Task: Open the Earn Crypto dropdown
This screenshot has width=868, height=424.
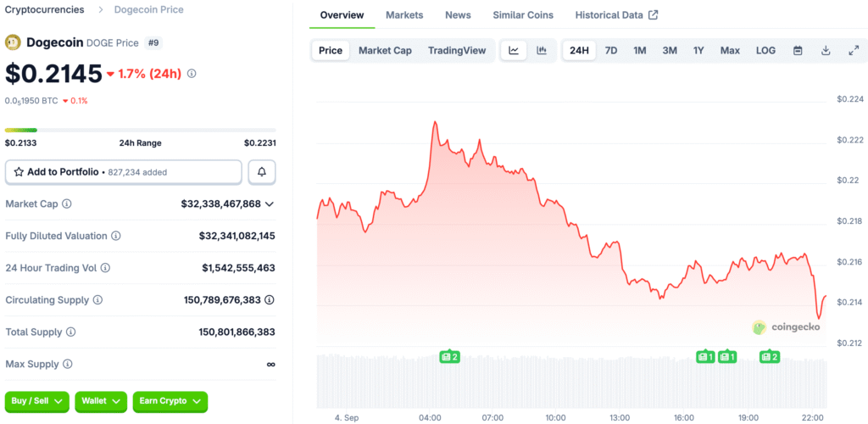Action: point(170,401)
